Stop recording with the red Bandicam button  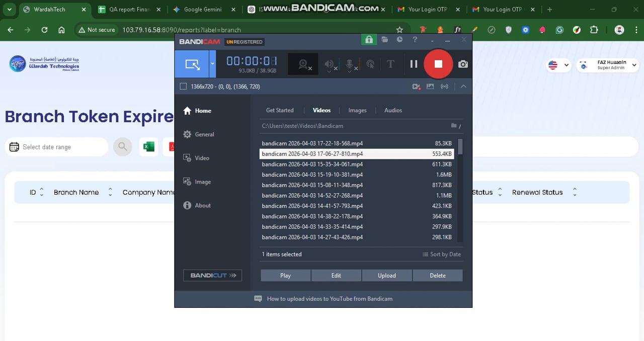coord(438,64)
